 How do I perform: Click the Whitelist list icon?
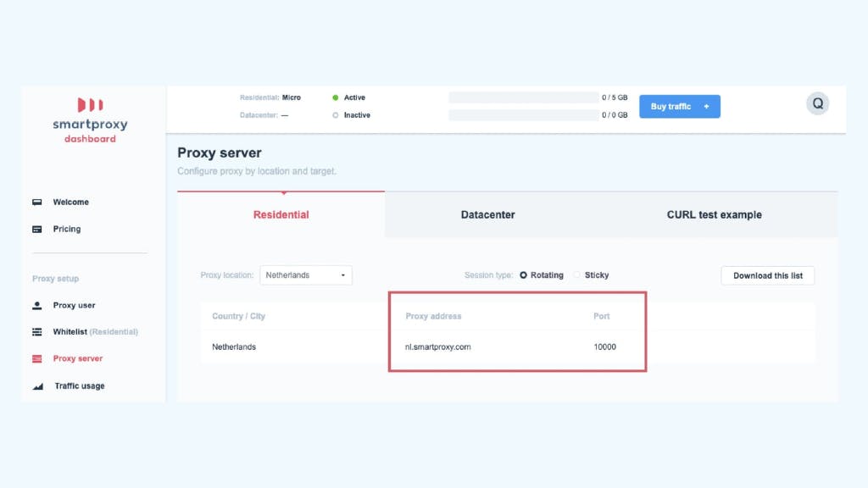[37, 332]
